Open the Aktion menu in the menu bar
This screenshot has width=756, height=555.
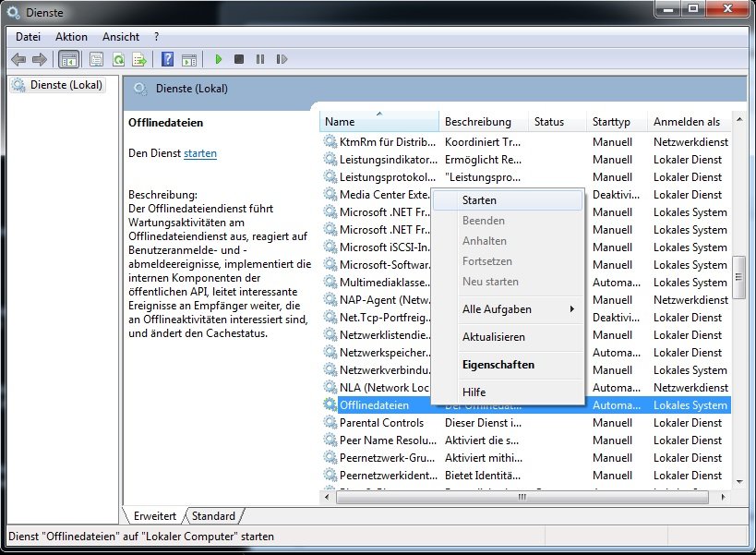tap(71, 37)
